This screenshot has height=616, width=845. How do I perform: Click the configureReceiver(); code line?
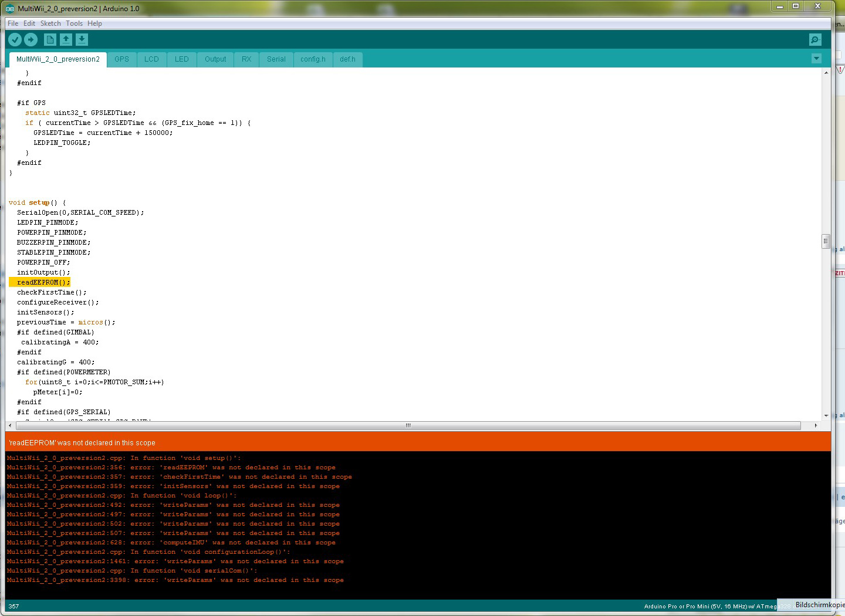click(x=58, y=302)
